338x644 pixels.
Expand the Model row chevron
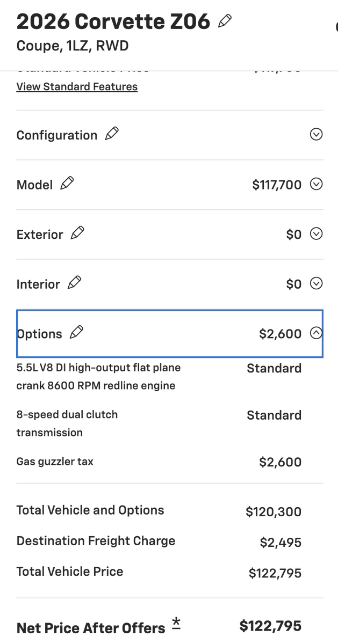317,185
